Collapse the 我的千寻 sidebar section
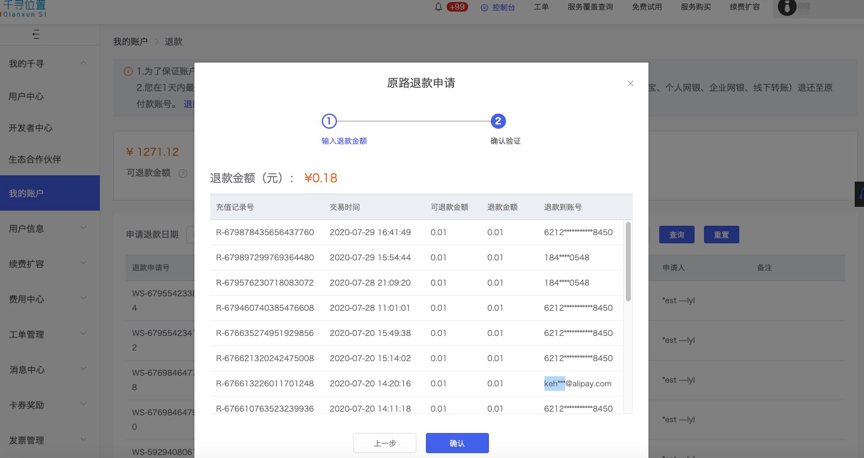The width and height of the screenshot is (864, 458). (83, 63)
